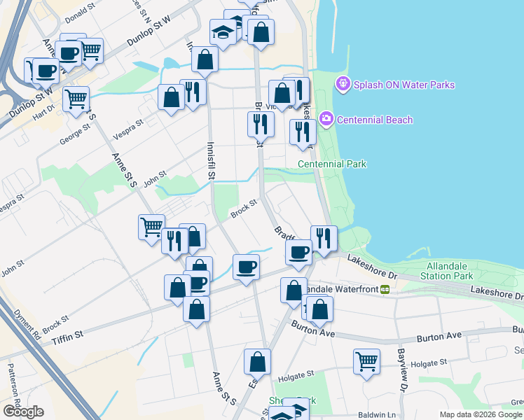Click the shopping bag marker above Vespra St label
The width and height of the screenshot is (524, 420).
click(171, 99)
